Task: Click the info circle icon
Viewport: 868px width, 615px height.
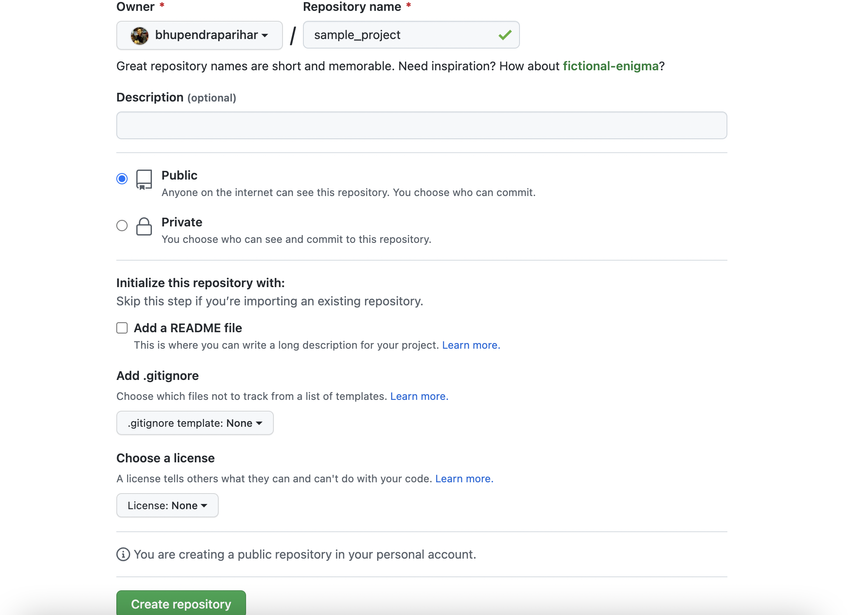Action: pos(123,554)
